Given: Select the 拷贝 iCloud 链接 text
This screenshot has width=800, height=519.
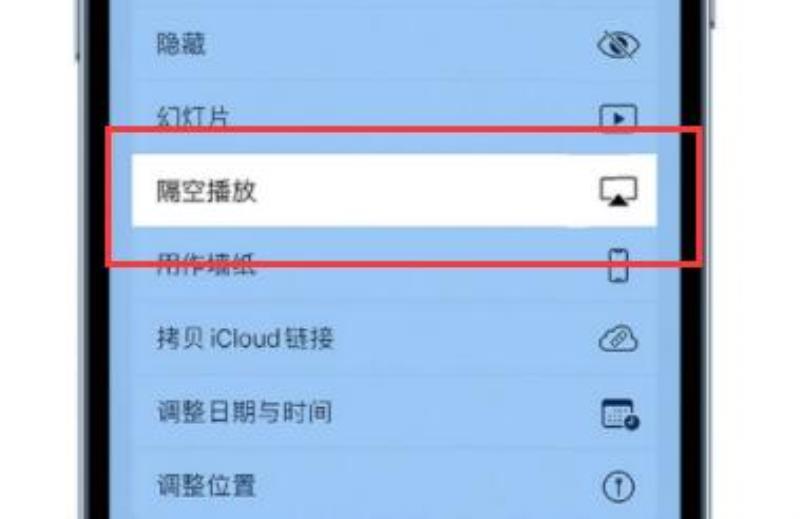Looking at the screenshot, I should [x=245, y=338].
